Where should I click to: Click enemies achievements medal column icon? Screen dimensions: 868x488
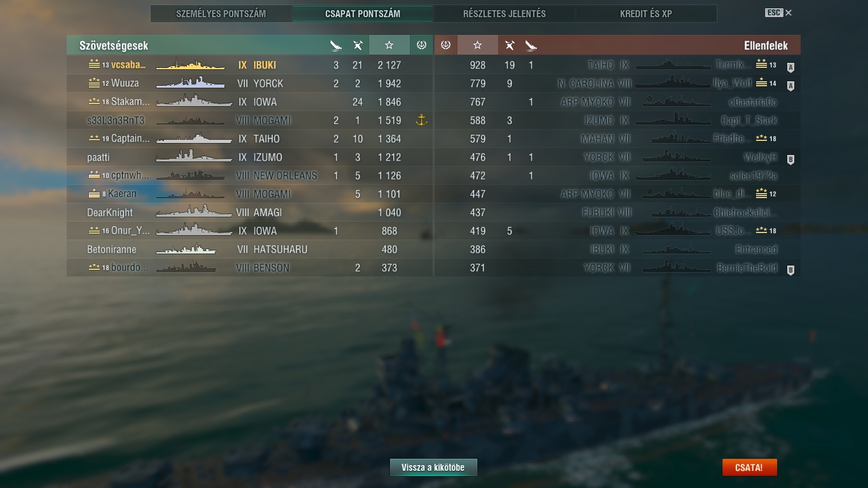[445, 45]
